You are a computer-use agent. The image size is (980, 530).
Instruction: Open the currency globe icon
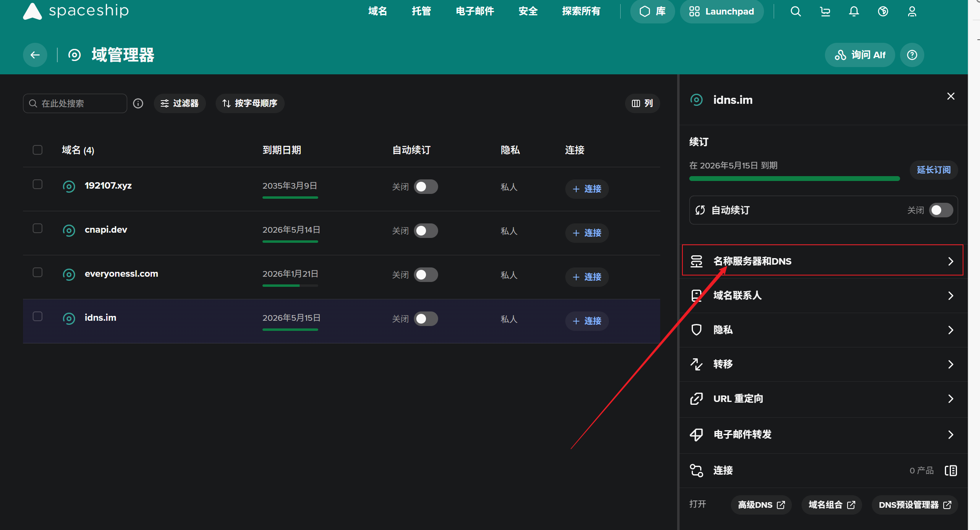(883, 11)
